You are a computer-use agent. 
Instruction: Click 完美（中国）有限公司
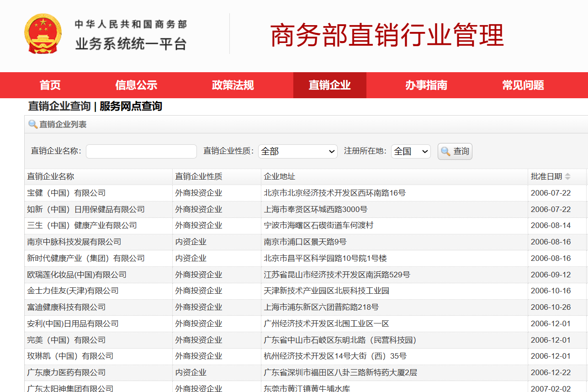(66, 340)
